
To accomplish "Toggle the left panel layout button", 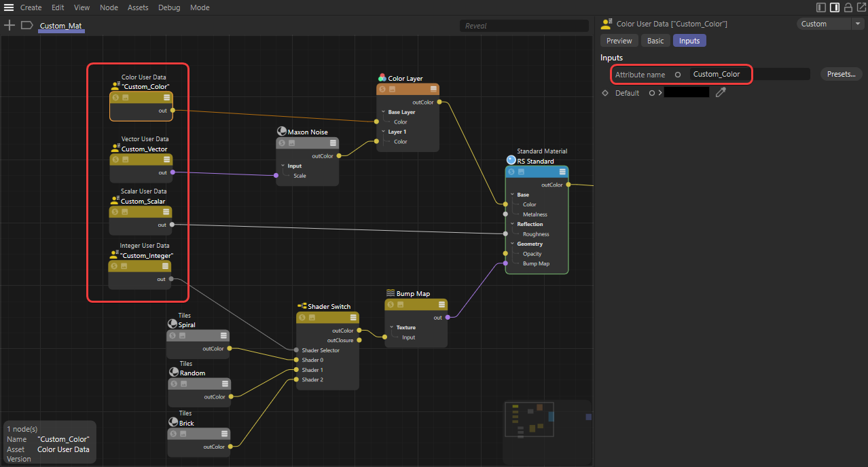I will [821, 7].
